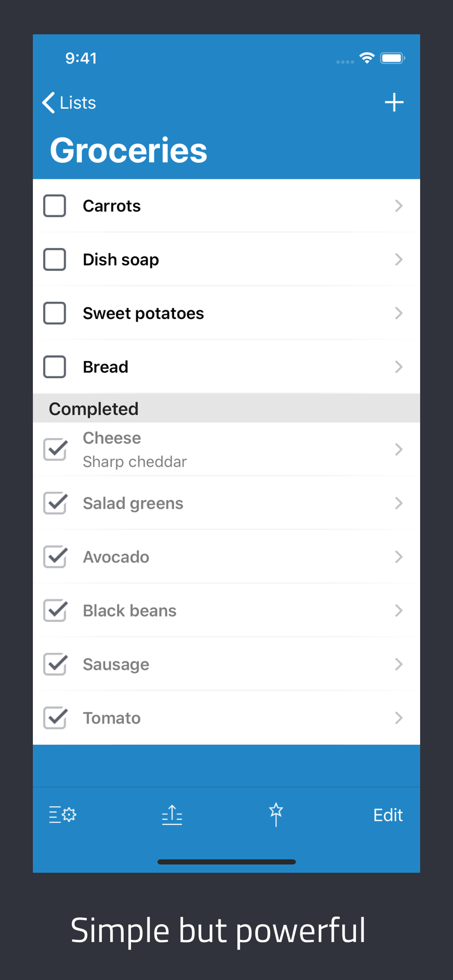Tap the Edit button
Image resolution: width=453 pixels, height=980 pixels.
point(388,815)
